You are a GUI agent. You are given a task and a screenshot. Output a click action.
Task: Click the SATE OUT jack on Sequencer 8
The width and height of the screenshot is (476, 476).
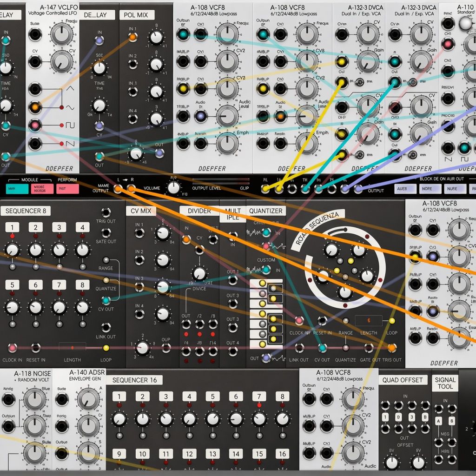click(106, 233)
